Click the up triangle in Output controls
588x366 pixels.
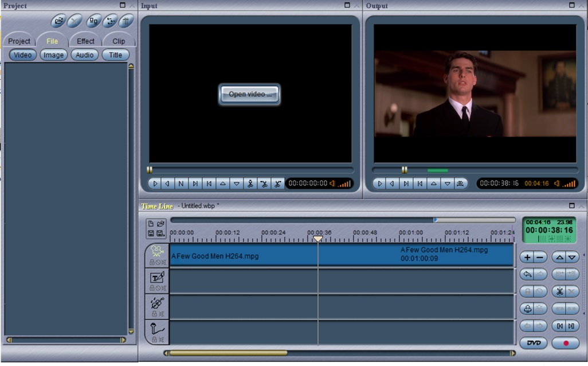pos(433,184)
